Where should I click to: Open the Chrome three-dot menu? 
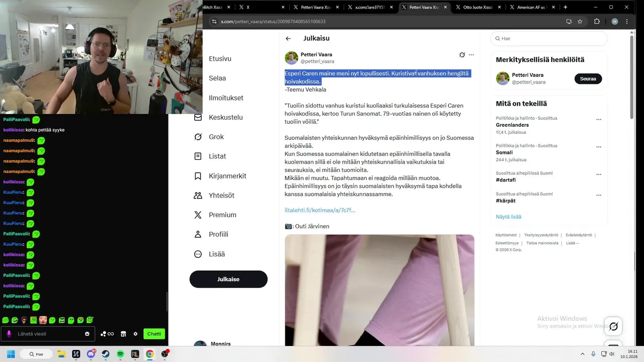click(x=627, y=22)
